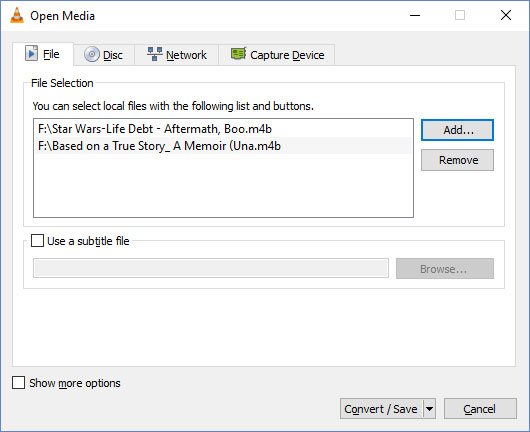Click the Cancel button

pyautogui.click(x=480, y=409)
